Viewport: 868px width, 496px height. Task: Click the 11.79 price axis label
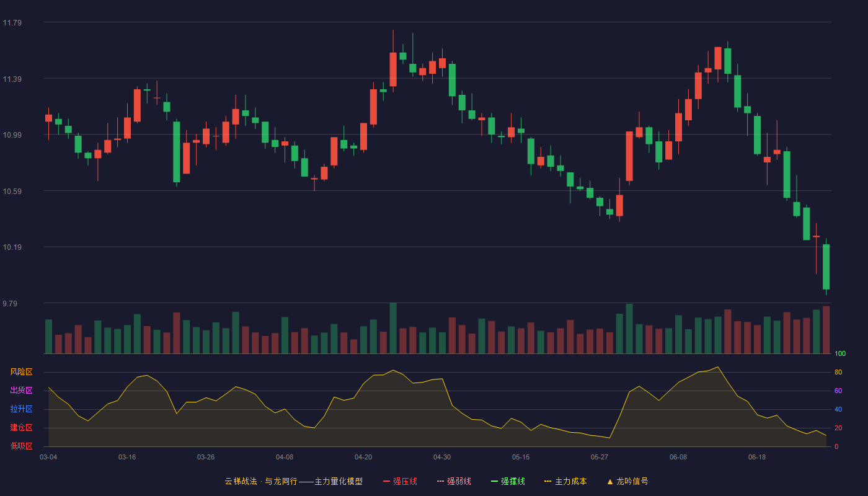(x=12, y=23)
